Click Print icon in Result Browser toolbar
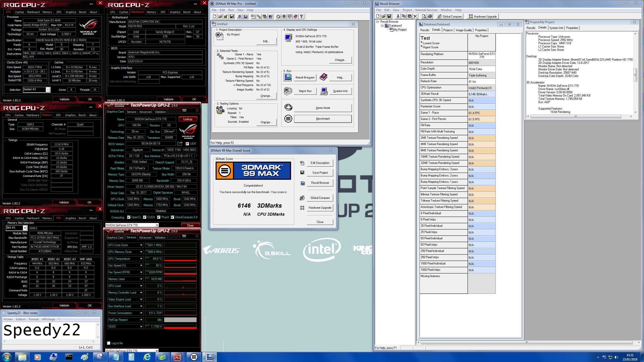 click(x=430, y=16)
